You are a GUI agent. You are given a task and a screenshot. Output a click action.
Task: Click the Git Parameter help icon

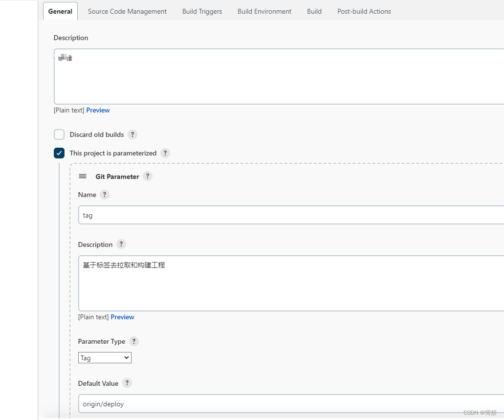(148, 176)
